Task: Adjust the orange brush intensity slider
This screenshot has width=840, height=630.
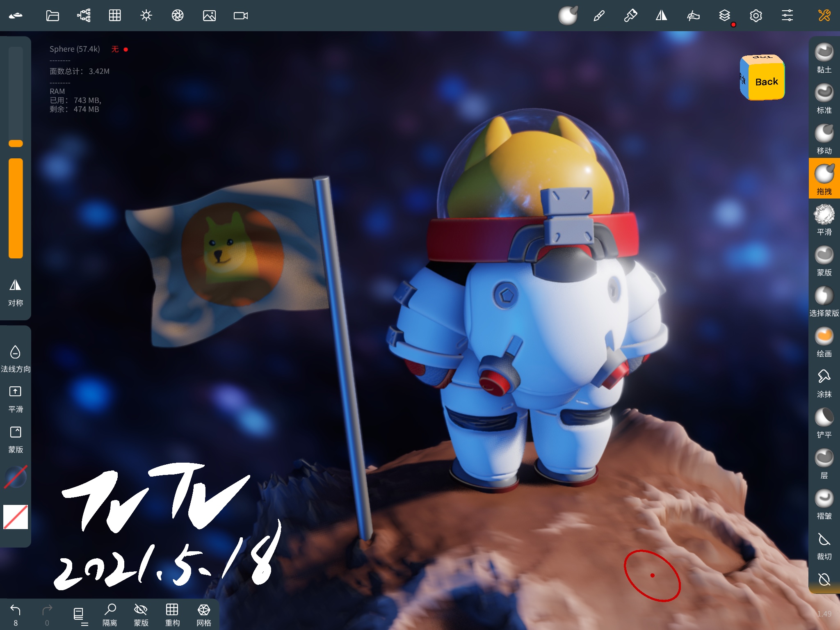Action: pos(15,201)
